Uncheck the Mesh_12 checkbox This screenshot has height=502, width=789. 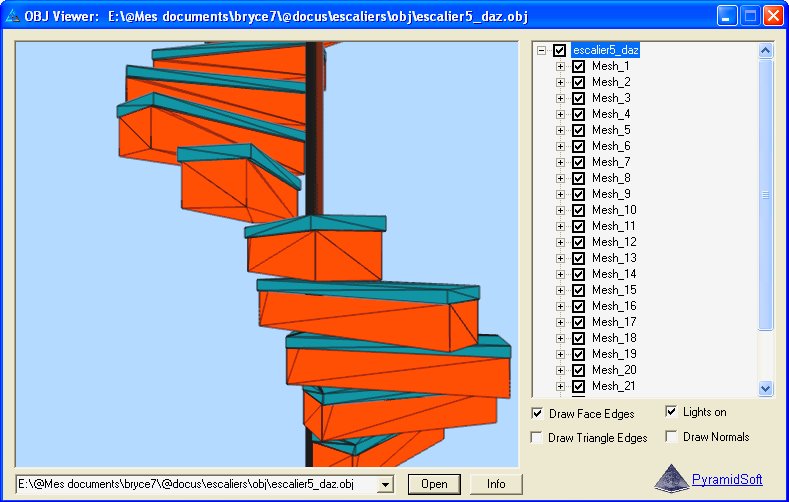coord(579,242)
